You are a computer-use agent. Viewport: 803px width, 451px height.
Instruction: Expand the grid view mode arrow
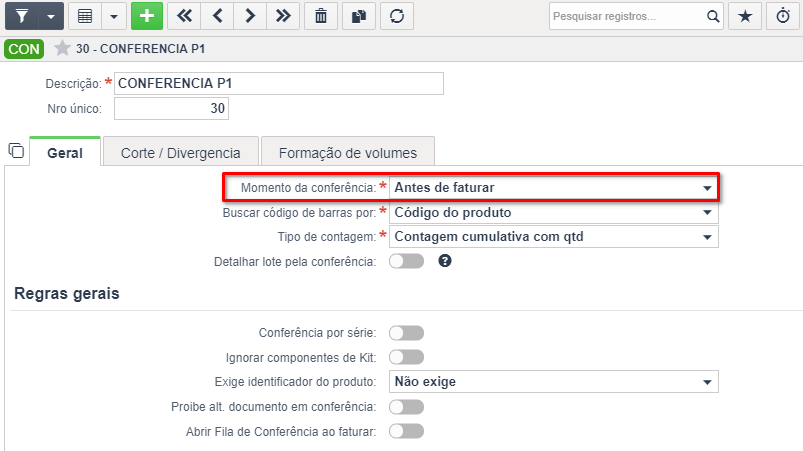[114, 16]
